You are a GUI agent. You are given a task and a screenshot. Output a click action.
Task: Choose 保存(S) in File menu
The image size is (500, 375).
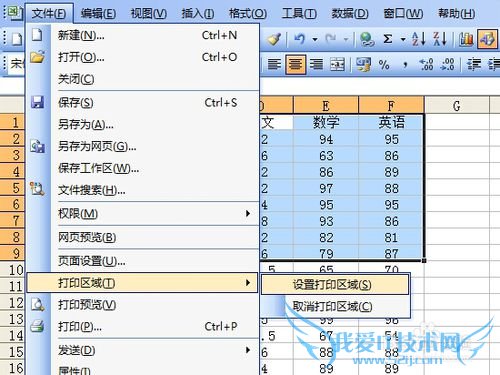point(143,103)
